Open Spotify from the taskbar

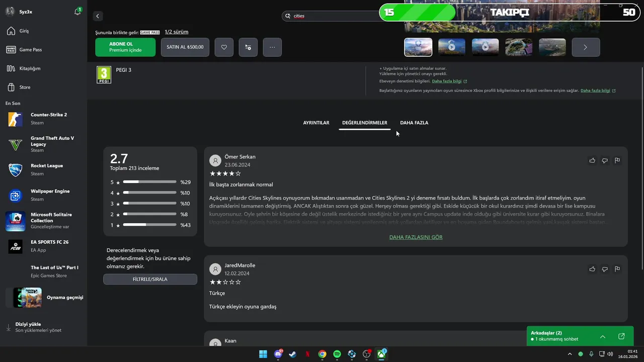337,354
